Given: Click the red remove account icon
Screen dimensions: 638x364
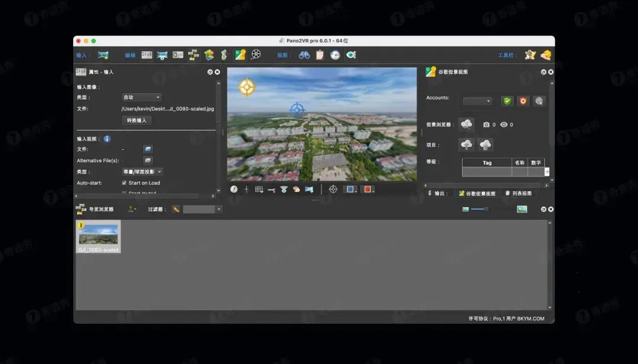Looking at the screenshot, I should [523, 101].
